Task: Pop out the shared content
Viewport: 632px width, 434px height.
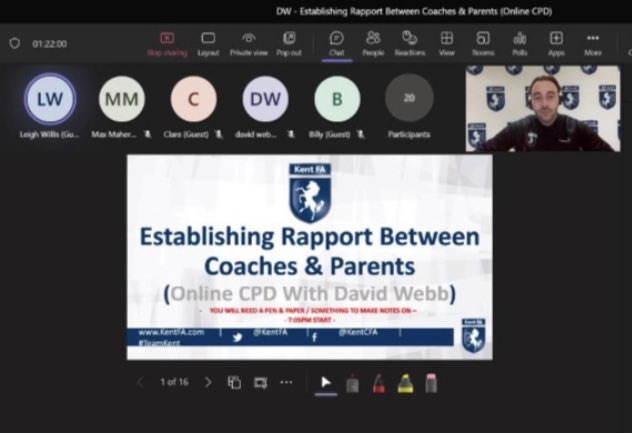Action: tap(289, 44)
